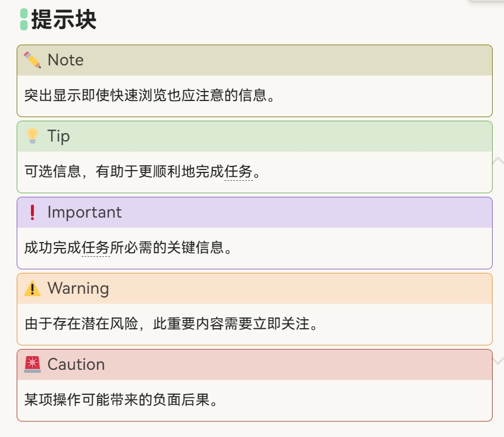This screenshot has height=437, width=504.
Task: Select the Warning callout title text
Action: (78, 288)
